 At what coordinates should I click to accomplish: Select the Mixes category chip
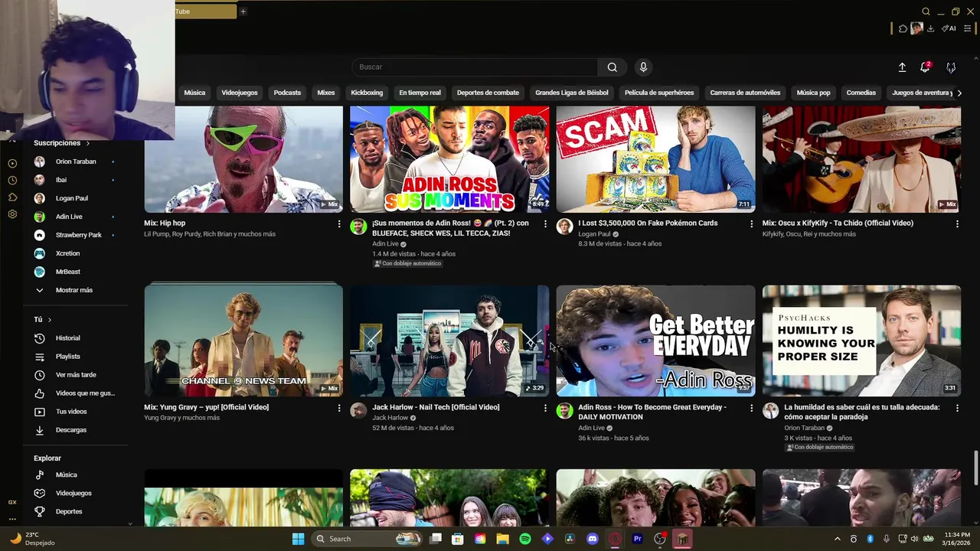(326, 93)
